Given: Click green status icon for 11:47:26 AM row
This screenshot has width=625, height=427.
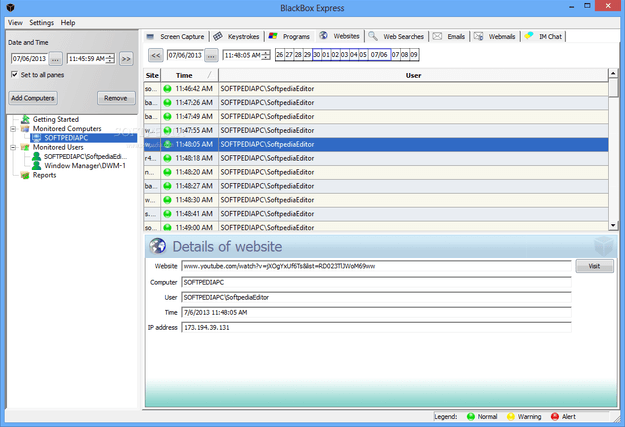Looking at the screenshot, I should [x=167, y=103].
